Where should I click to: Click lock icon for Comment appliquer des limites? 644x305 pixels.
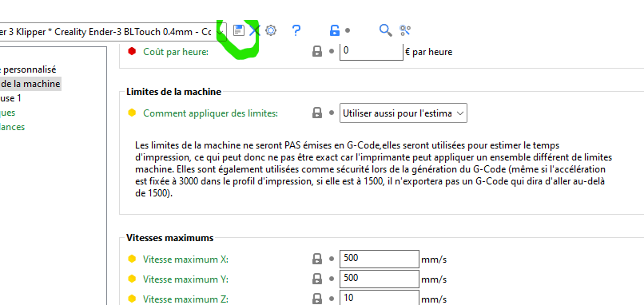pos(316,113)
